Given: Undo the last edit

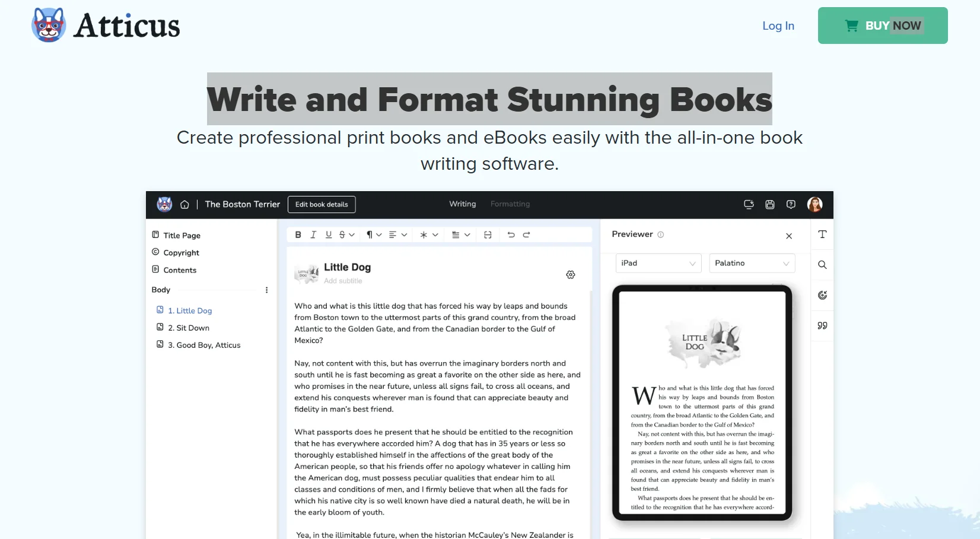Looking at the screenshot, I should 511,235.
